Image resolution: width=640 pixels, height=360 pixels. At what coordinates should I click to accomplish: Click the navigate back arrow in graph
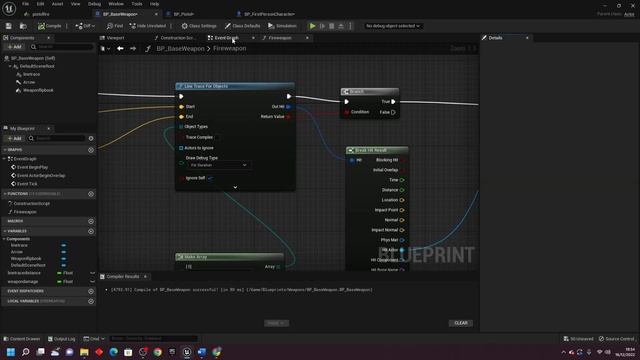pyautogui.click(x=120, y=49)
